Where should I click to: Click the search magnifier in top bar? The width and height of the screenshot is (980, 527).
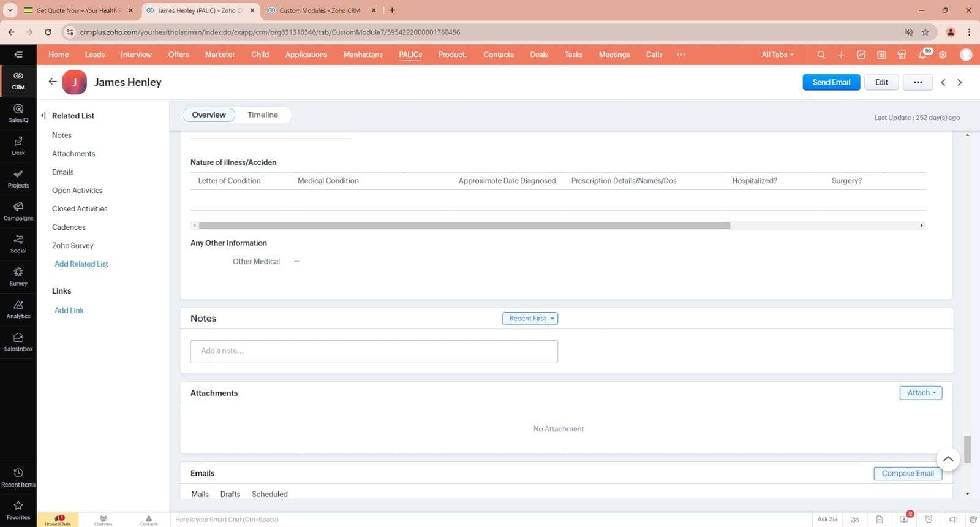pyautogui.click(x=821, y=55)
